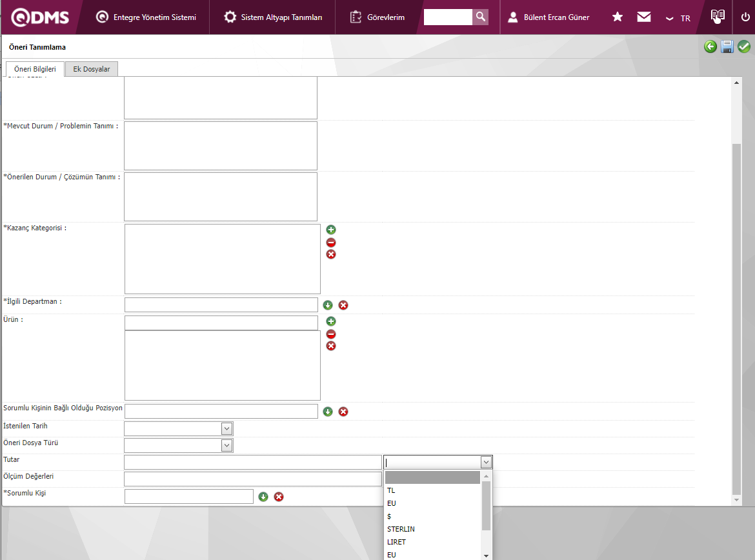Click form scrollbar down arrow

tap(736, 500)
